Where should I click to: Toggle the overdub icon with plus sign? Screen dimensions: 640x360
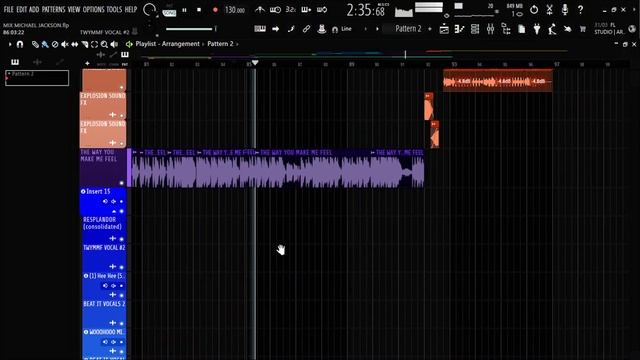[306, 9]
